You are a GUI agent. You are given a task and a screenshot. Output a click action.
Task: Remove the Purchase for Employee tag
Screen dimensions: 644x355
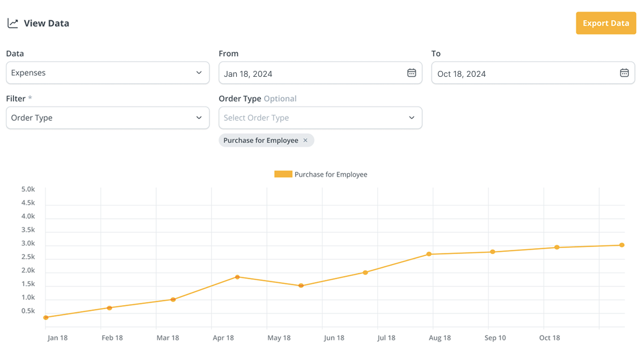[305, 140]
